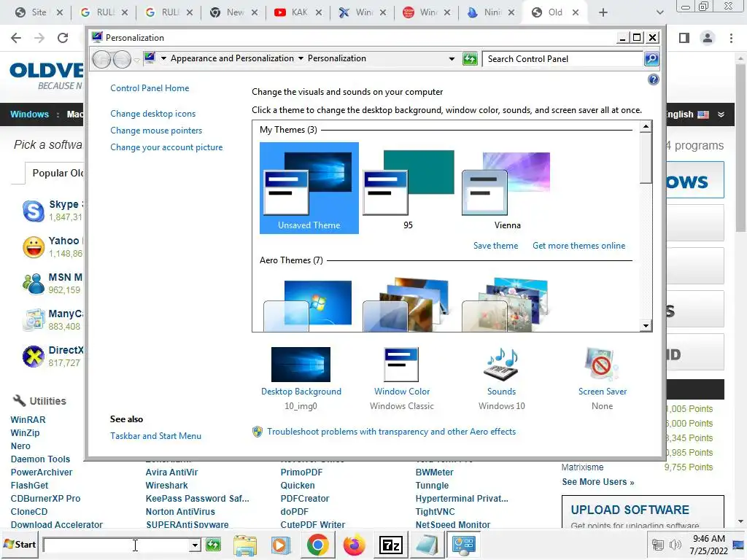The width and height of the screenshot is (747, 560).
Task: Open the address bar history dropdown arrow
Action: coord(452,58)
